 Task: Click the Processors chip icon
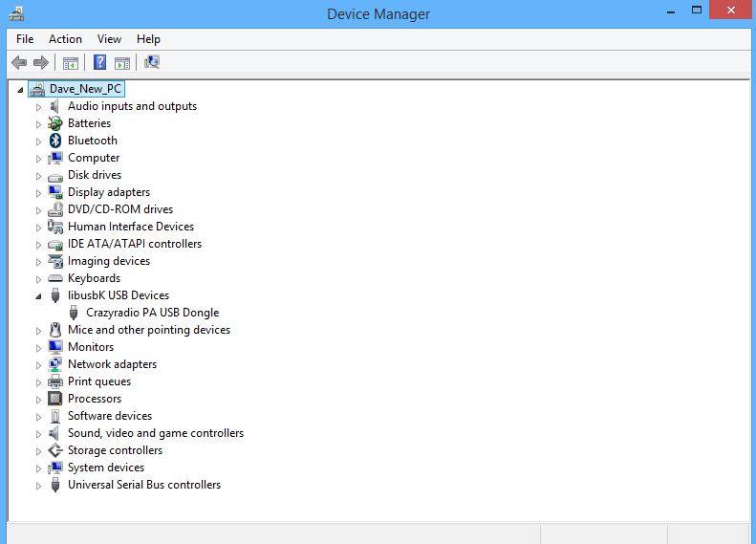pyautogui.click(x=55, y=399)
